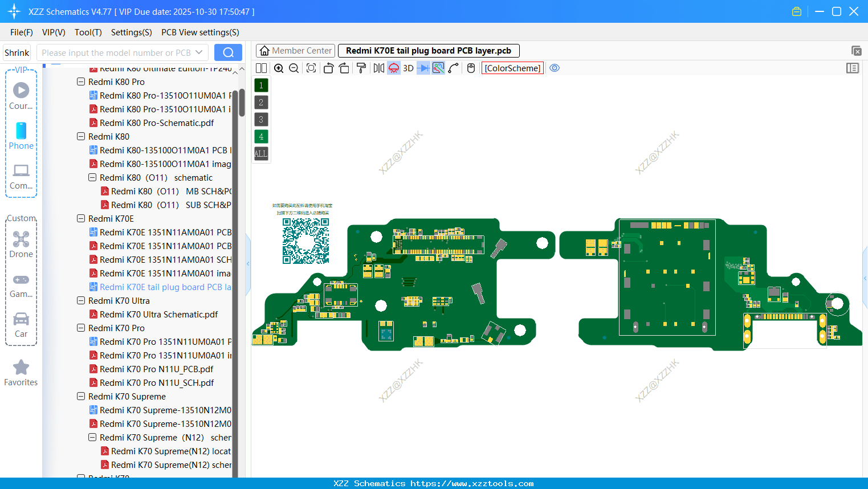Toggle the red lamp highlight mode
This screenshot has height=489, width=868.
click(x=393, y=68)
